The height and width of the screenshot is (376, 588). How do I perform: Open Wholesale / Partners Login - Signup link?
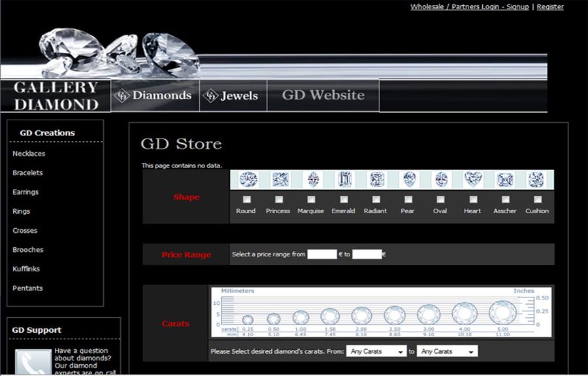coord(470,7)
